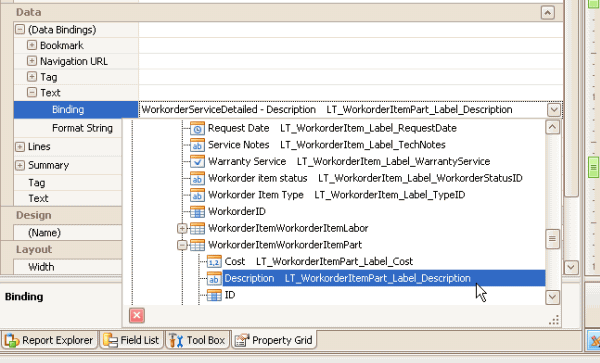600x363 pixels.
Task: Expand the Lines property
Action: tap(20, 147)
